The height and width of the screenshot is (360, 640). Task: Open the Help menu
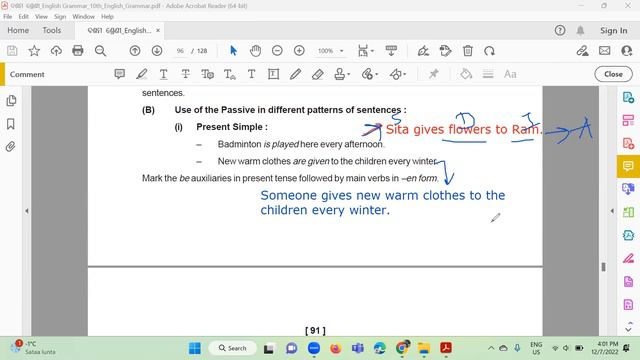107,16
